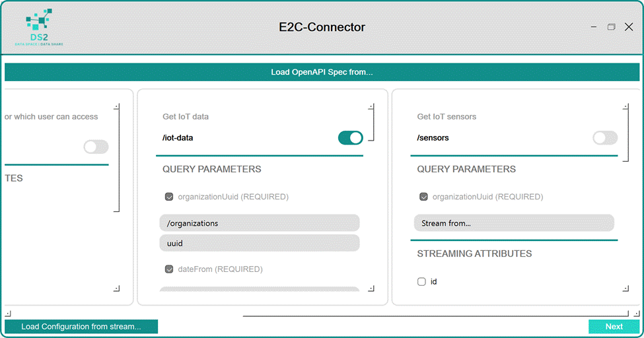
Task: Maximize the E2C-Connector window
Action: click(x=611, y=27)
